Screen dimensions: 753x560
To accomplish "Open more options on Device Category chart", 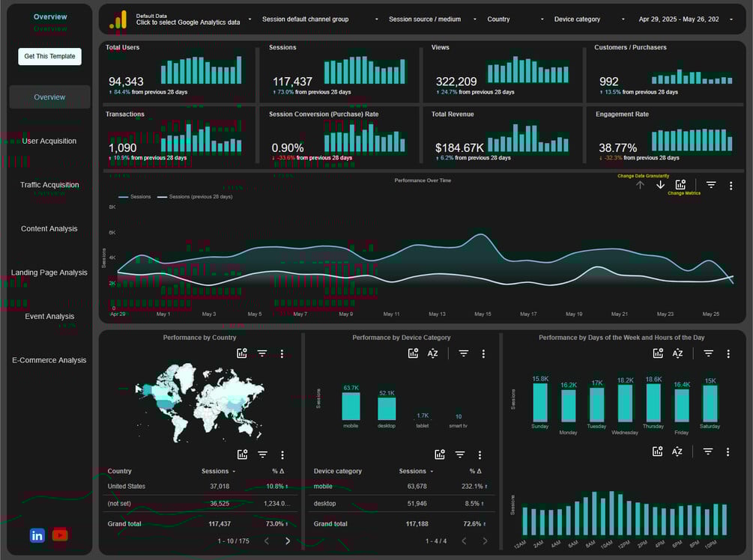I will (483, 353).
